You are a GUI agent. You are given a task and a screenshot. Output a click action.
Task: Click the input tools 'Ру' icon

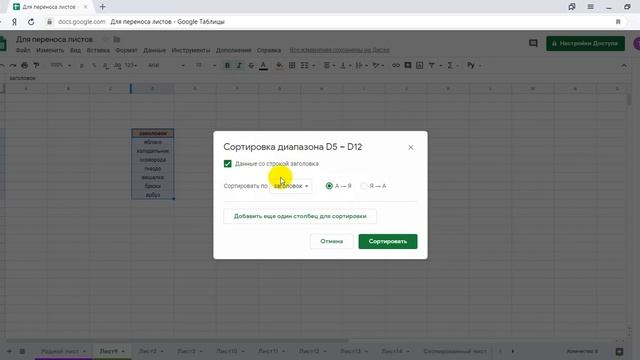click(471, 65)
